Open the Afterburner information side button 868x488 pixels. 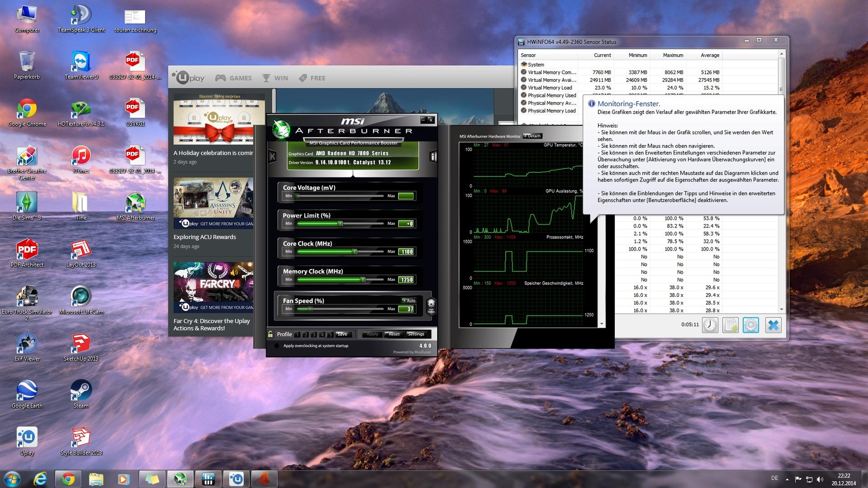[x=433, y=156]
